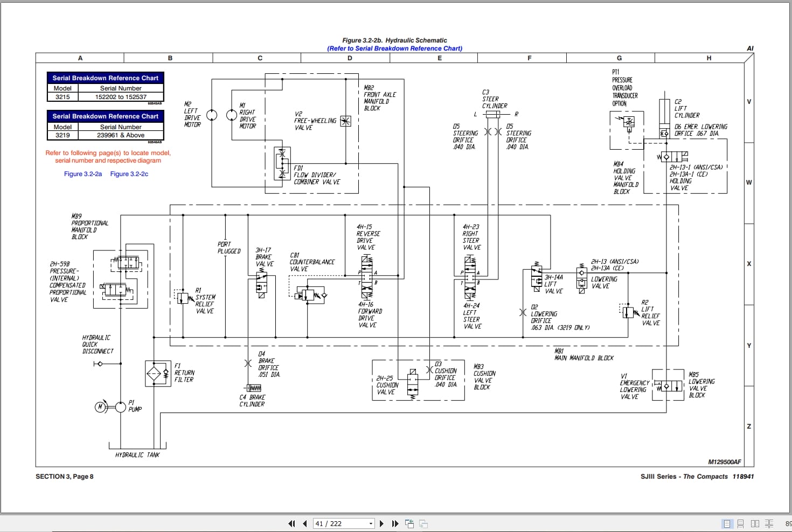Click the 4H-23 RIGHT STEER VALVE label

(x=471, y=237)
